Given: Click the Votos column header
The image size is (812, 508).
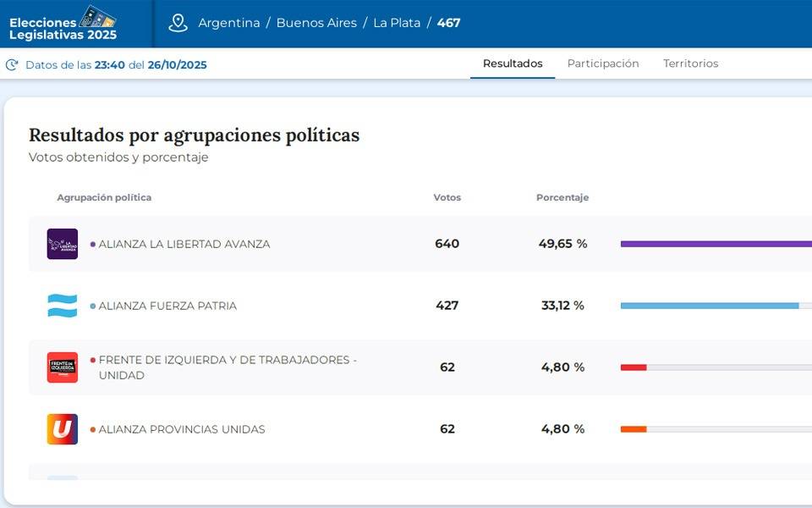Looking at the screenshot, I should (447, 197).
